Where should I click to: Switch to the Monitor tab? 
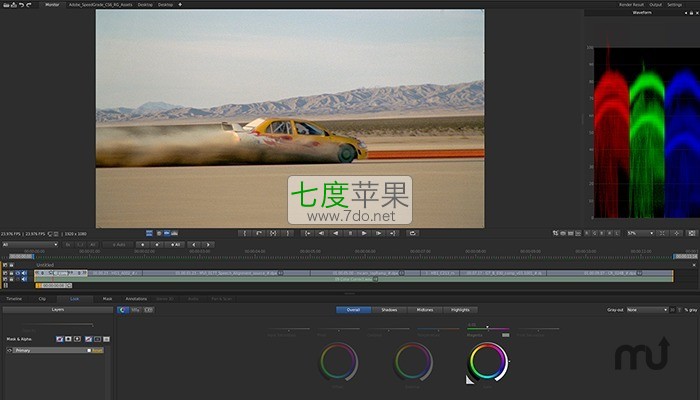(52, 4)
